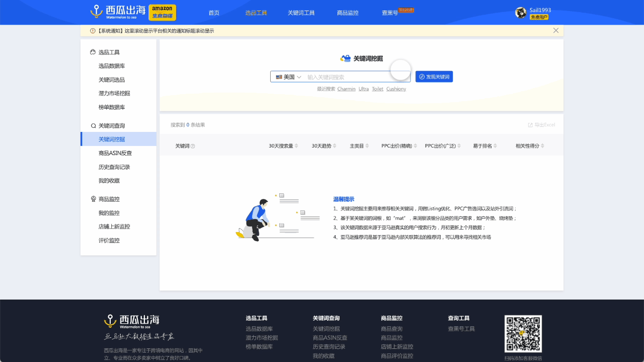This screenshot has width=644, height=362.
Task: Dismiss the system notification bar with the X
Action: coord(556,30)
